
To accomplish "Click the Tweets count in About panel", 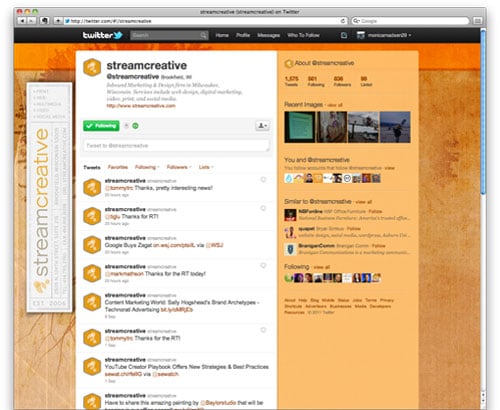I will point(291,81).
